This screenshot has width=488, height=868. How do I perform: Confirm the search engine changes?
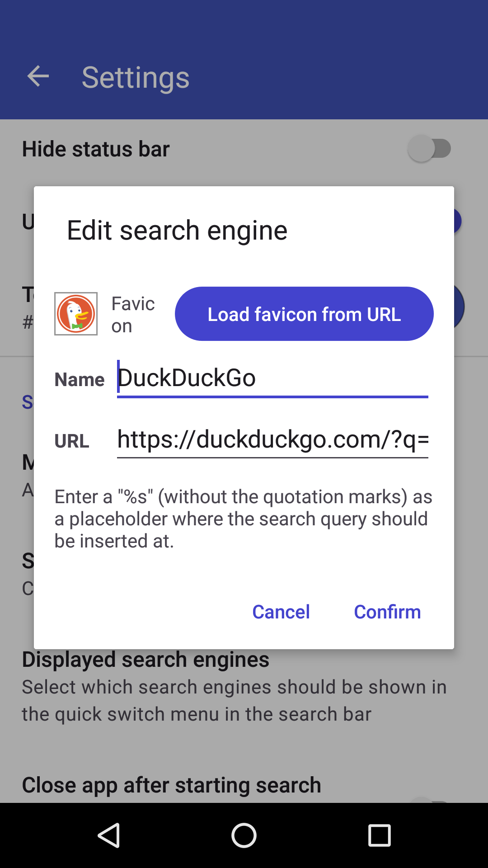(x=387, y=612)
